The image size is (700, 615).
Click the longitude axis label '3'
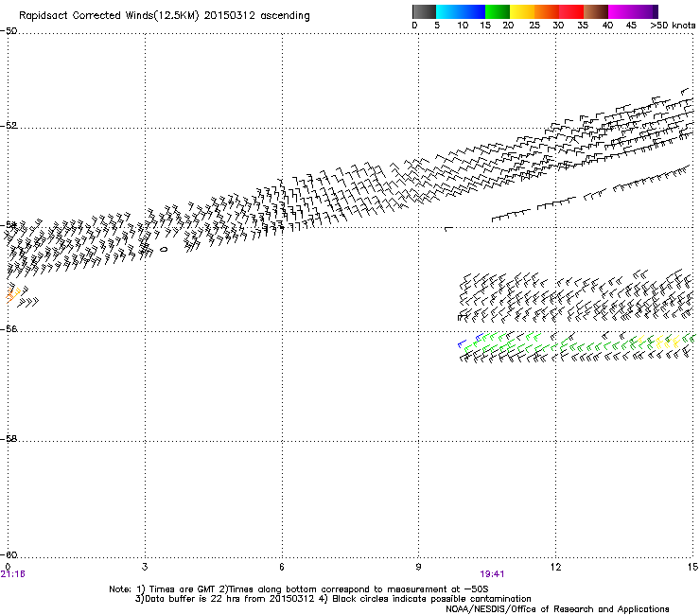tap(145, 567)
